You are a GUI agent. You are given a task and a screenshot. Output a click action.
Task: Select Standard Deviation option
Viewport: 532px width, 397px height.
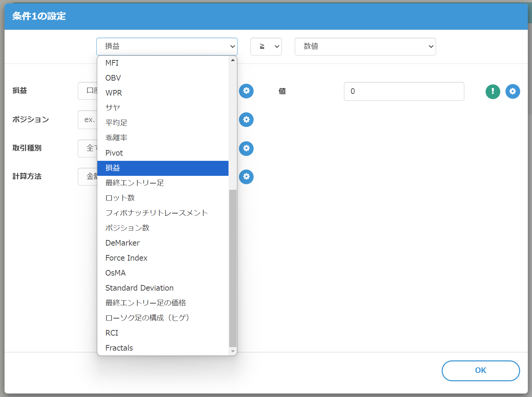[x=140, y=288]
